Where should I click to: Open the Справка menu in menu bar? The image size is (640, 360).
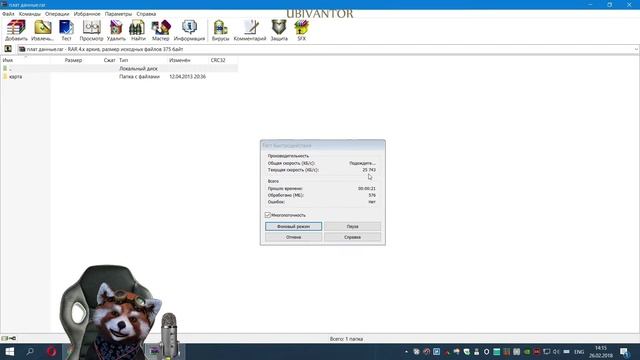146,14
